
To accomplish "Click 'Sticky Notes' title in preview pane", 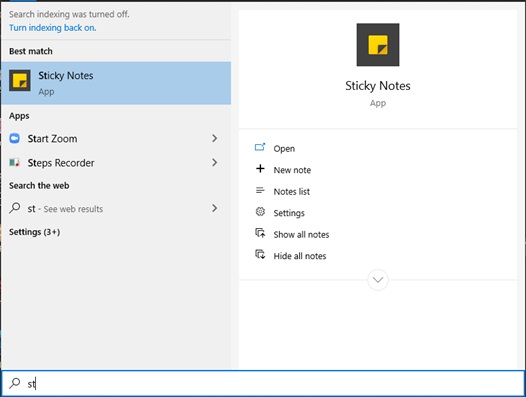I will pos(378,86).
